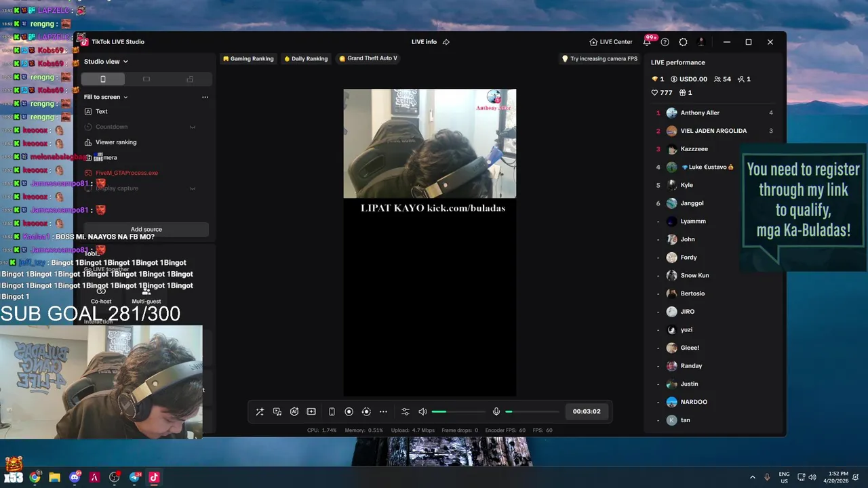The image size is (868, 488).
Task: Open the Grand Theft Auto V tag
Action: pos(368,58)
